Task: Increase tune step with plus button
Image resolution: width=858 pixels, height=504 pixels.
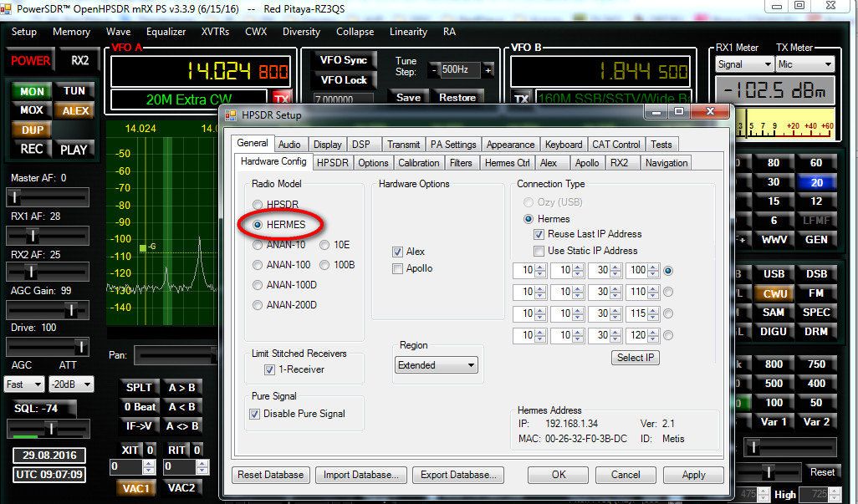Action: point(488,70)
